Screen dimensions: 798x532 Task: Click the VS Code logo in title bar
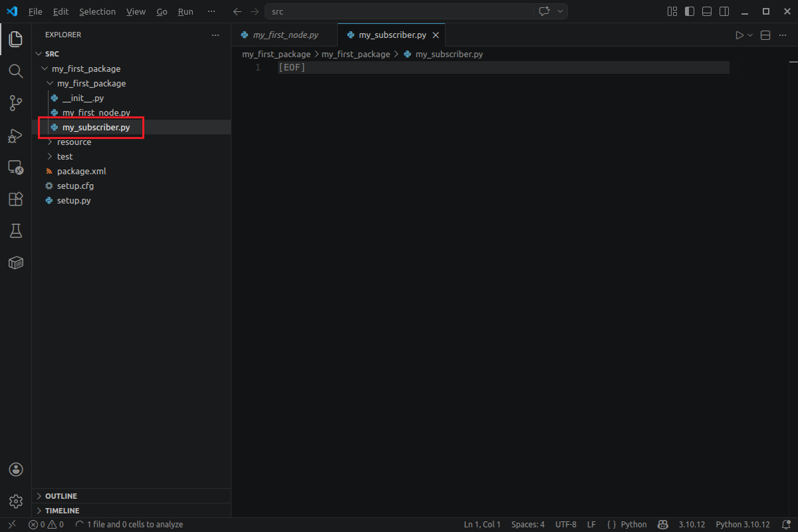pyautogui.click(x=11, y=11)
